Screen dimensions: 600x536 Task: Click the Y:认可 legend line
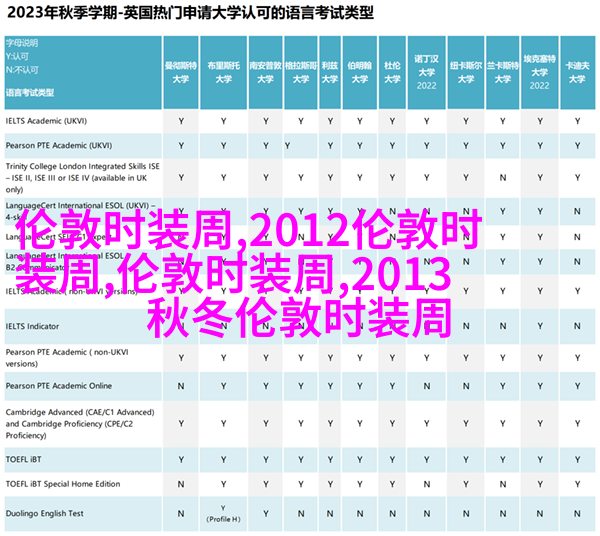[x=17, y=57]
